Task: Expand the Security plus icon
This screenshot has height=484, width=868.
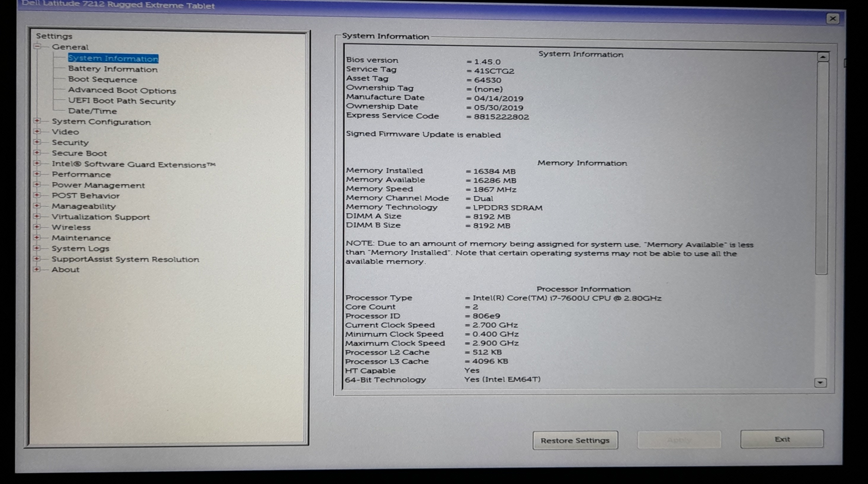Action: click(37, 142)
